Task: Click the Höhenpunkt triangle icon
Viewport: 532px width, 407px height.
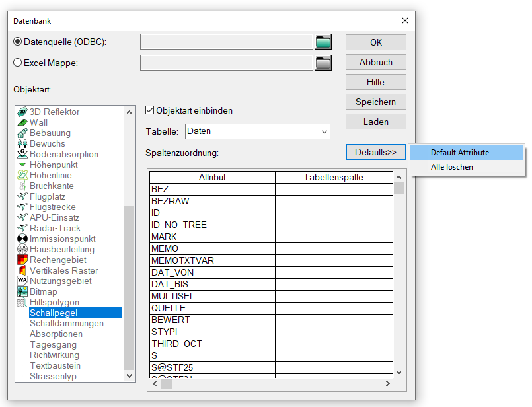Action: coord(22,165)
